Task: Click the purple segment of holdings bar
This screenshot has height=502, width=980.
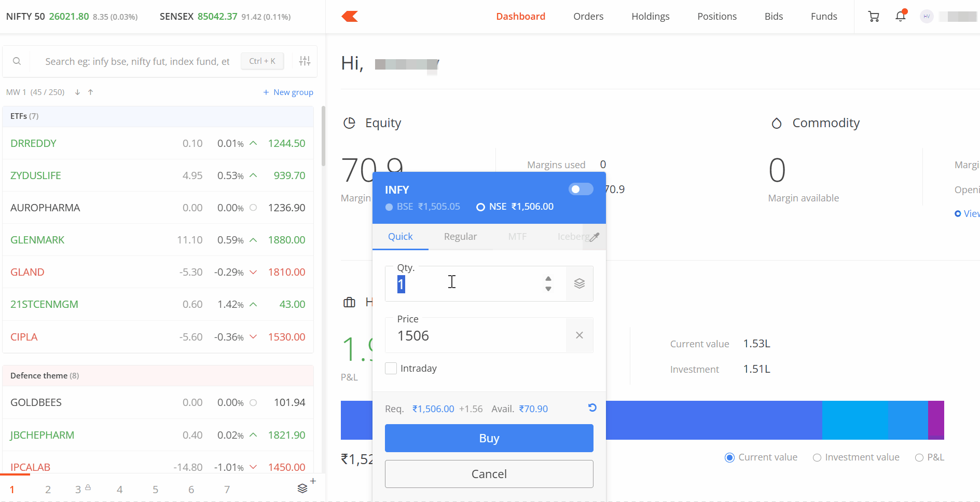Action: [x=936, y=420]
